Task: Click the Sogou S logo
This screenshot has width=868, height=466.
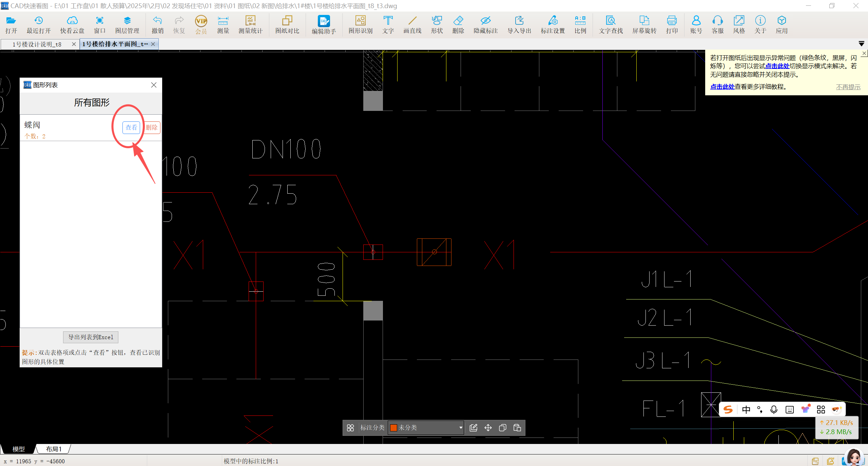Action: pyautogui.click(x=728, y=410)
